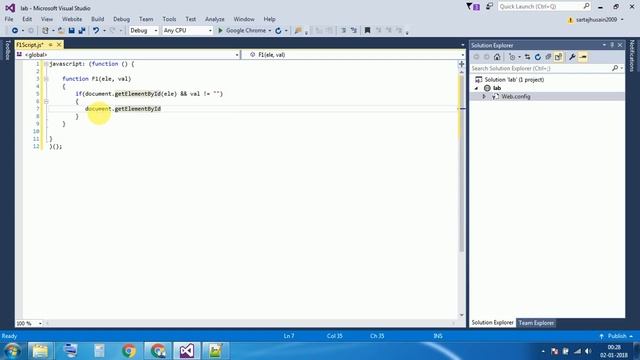Go home in Solution Explorer toolbar

pyautogui.click(x=497, y=57)
